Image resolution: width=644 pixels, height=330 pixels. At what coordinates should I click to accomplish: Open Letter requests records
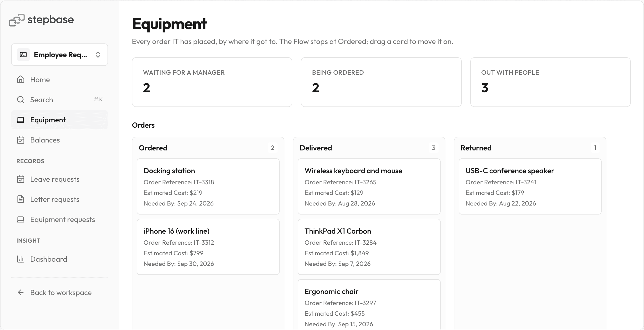click(x=60, y=199)
